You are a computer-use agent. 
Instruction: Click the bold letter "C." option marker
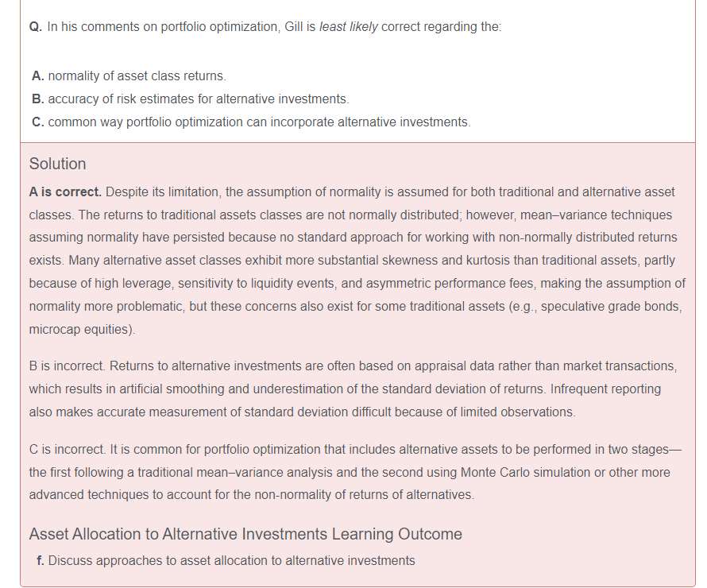click(38, 122)
